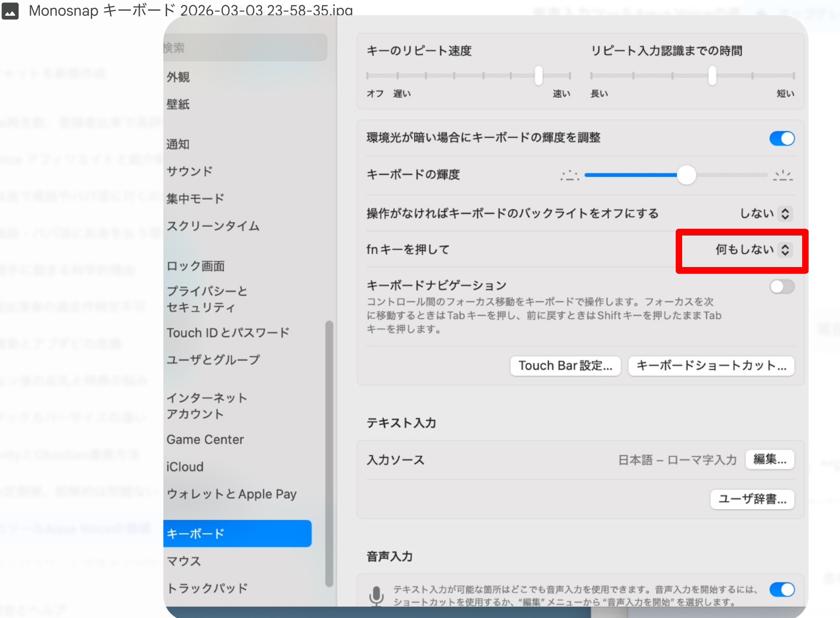840x618 pixels.
Task: Select 外観 in the sidebar
Action: 178,77
